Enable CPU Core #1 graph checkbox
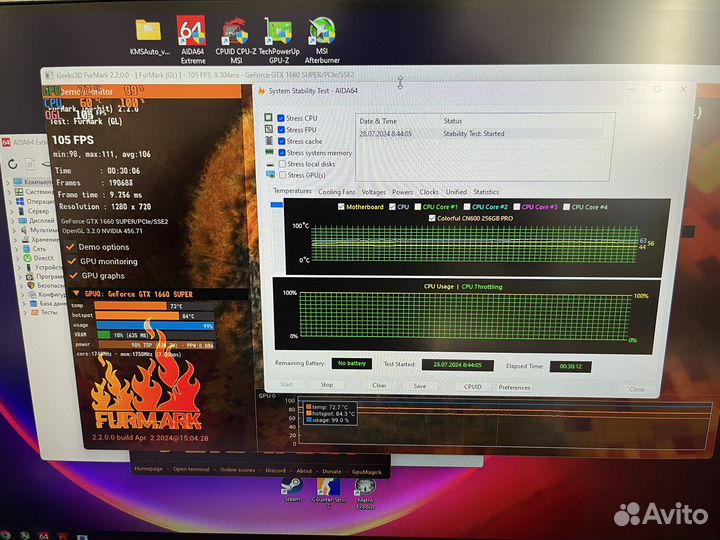Screen dimensions: 720x540 coord(418,207)
